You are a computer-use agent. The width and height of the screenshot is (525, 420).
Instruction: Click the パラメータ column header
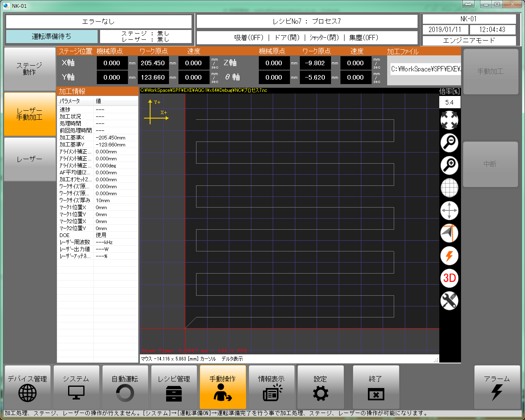click(75, 101)
